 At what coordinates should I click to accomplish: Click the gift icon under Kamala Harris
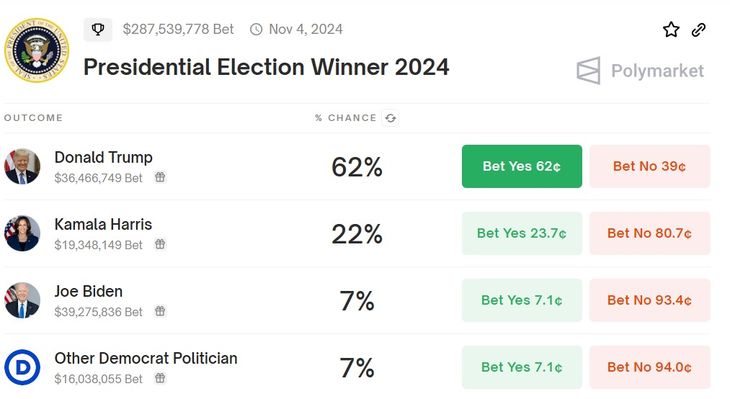160,244
